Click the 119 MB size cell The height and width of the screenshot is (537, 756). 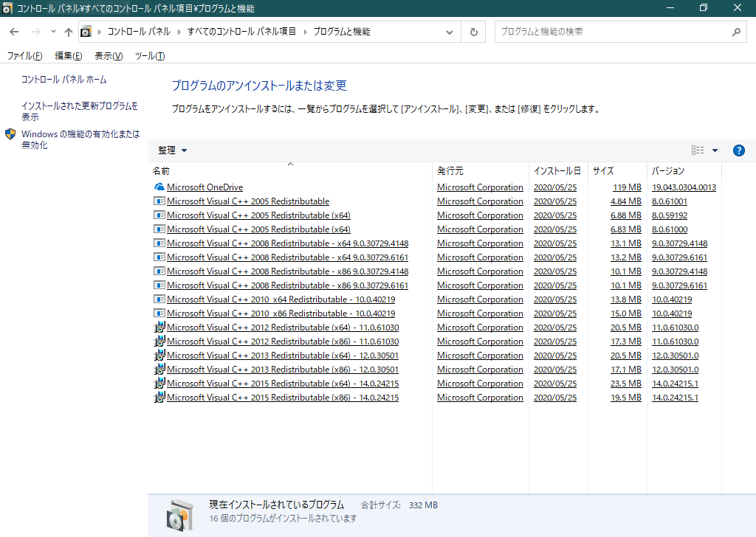[627, 187]
